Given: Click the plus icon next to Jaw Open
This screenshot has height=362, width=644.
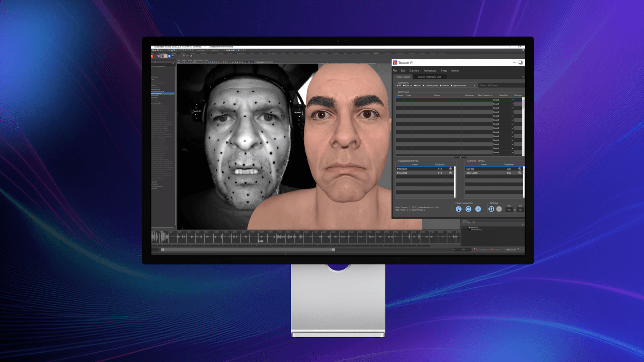Looking at the screenshot, I should 520,173.
